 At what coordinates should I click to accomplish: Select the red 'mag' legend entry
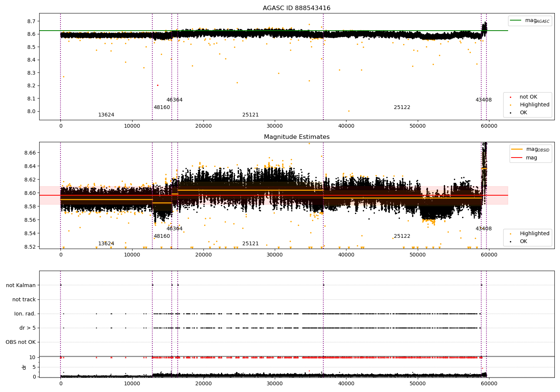[524, 158]
